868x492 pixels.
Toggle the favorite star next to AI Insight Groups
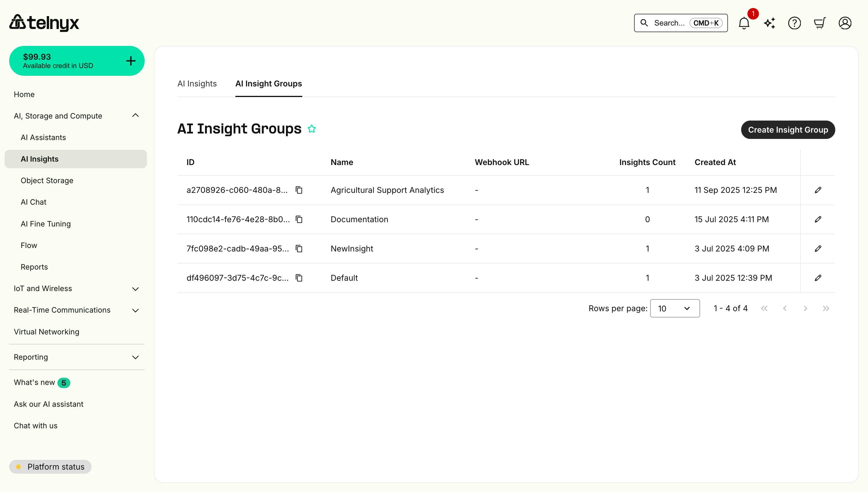(312, 129)
